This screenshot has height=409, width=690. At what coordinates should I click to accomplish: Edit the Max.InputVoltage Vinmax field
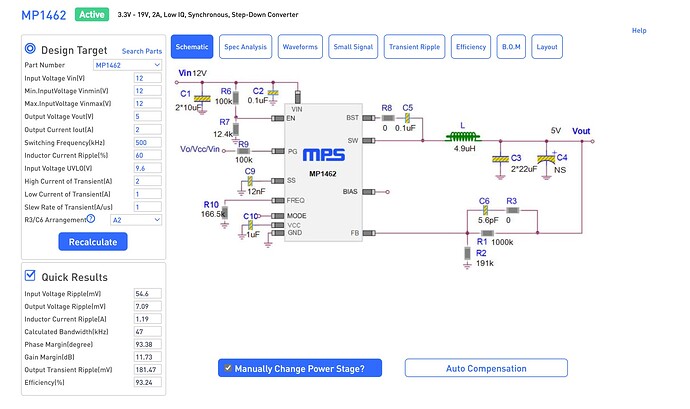pyautogui.click(x=147, y=103)
